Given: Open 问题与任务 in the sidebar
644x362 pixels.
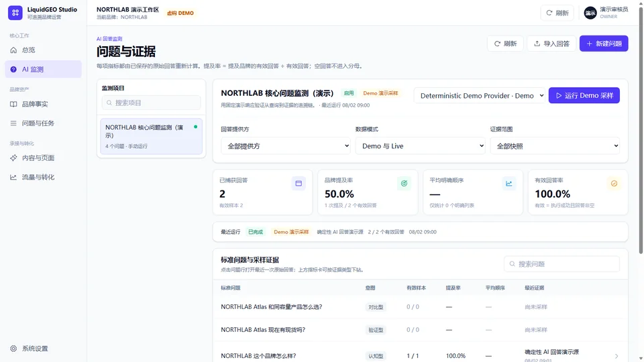Looking at the screenshot, I should click(x=43, y=123).
